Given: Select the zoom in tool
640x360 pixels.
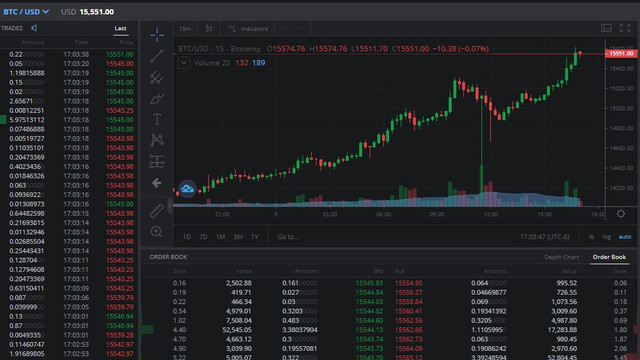Looking at the screenshot, I should (x=156, y=232).
